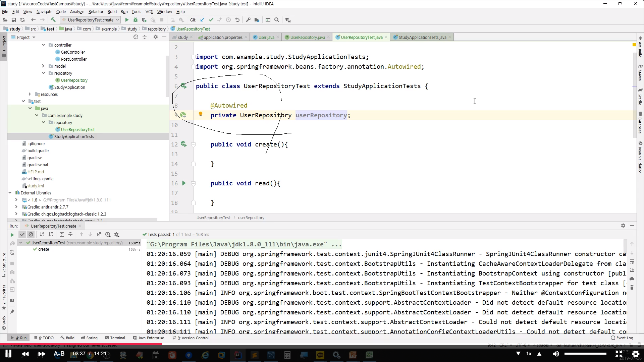The image size is (644, 362).
Task: Open the Refactor menu
Action: (x=96, y=11)
